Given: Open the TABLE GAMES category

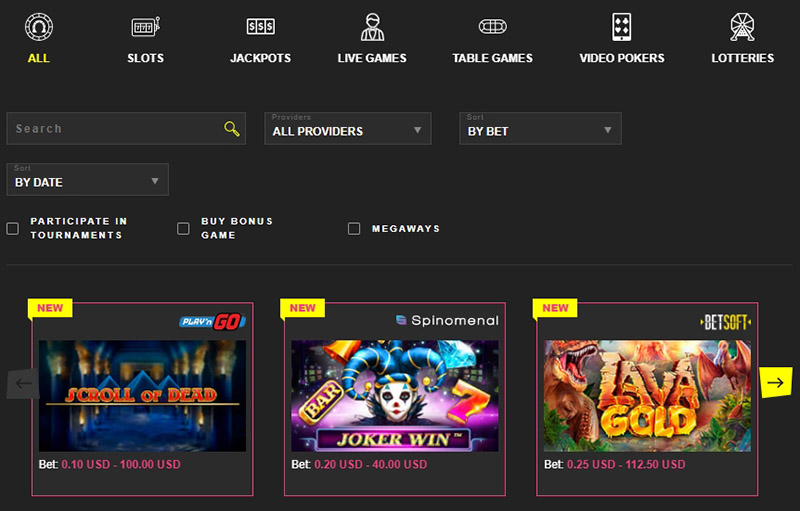Looking at the screenshot, I should 492,58.
